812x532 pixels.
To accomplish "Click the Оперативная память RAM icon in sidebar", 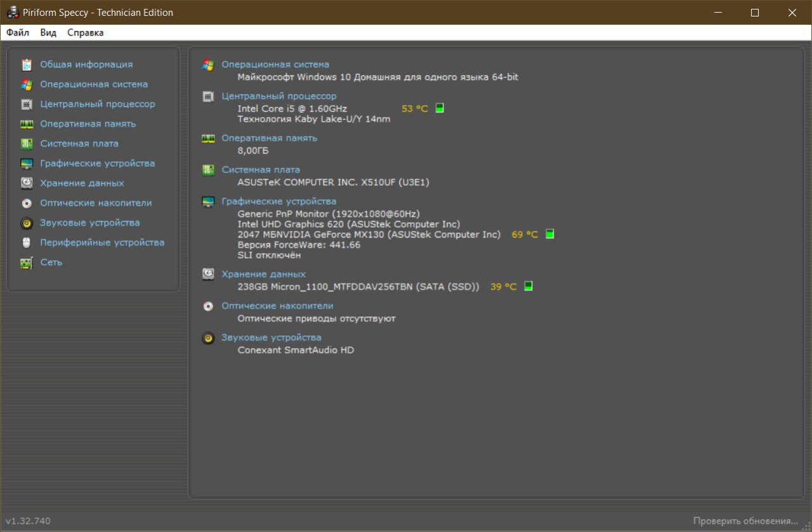I will click(26, 124).
